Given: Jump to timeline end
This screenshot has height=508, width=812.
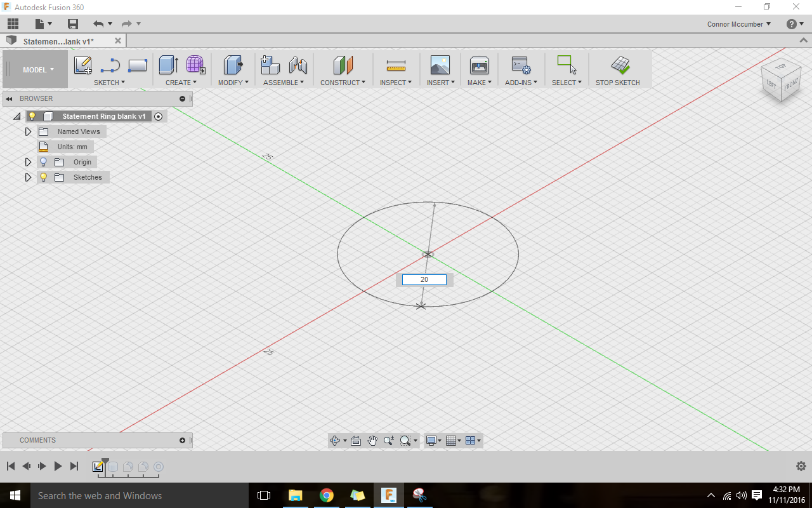Looking at the screenshot, I should pyautogui.click(x=74, y=466).
